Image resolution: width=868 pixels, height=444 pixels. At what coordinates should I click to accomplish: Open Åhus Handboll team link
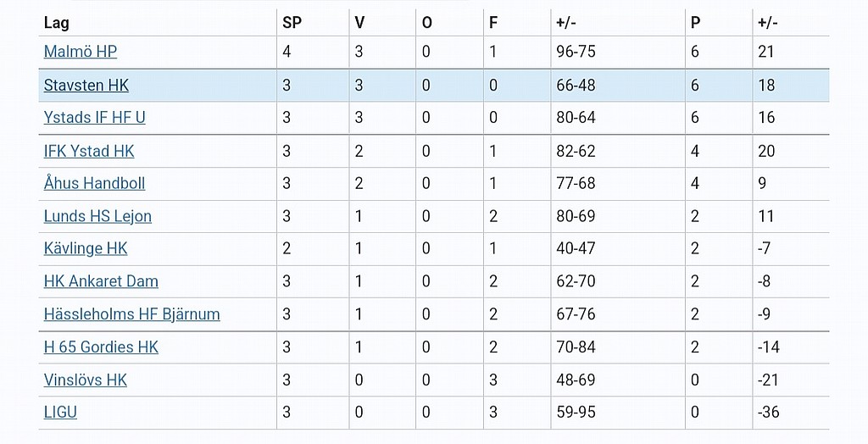coord(95,183)
